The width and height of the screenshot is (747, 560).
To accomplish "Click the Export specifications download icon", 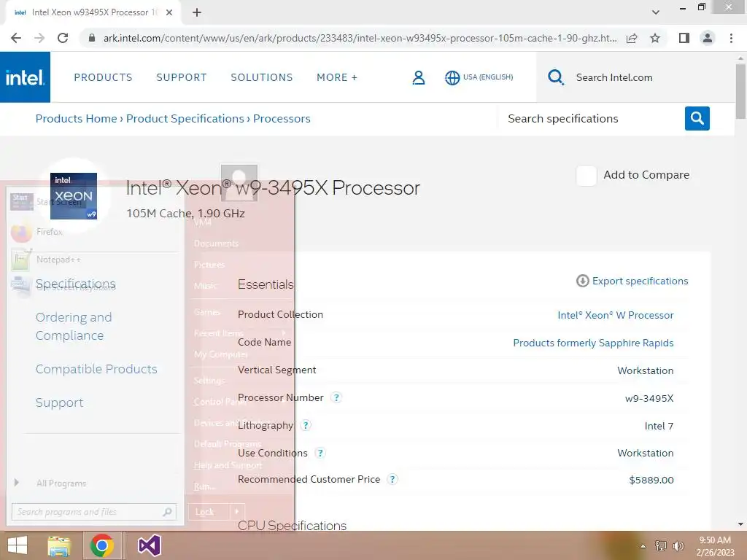I will tap(582, 281).
